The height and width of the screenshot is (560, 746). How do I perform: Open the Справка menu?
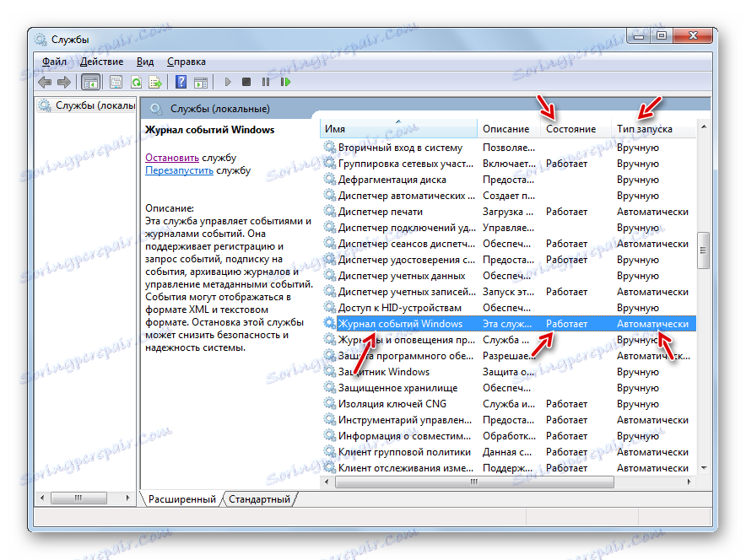pyautogui.click(x=186, y=62)
